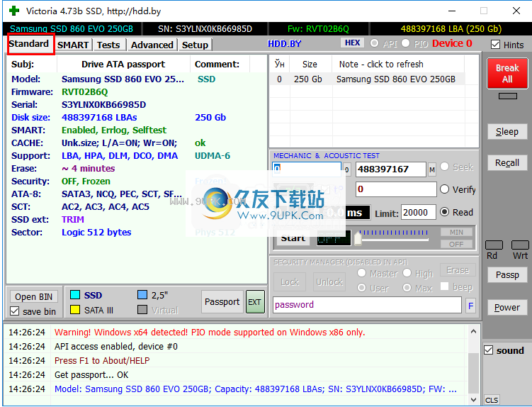Select drive row Samsung SSD 860 EVO 250GB
This screenshot has height=407, width=532.
367,79
